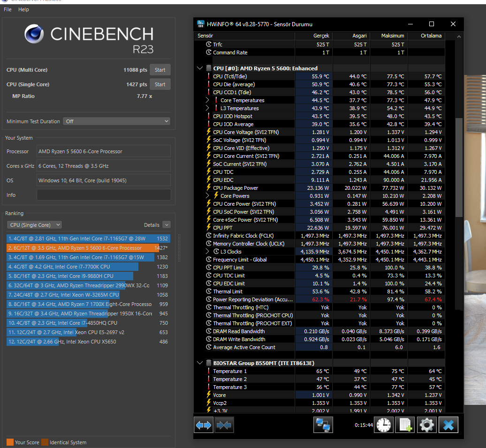
Task: Click the orange Your Score legend swatch
Action: 10,442
